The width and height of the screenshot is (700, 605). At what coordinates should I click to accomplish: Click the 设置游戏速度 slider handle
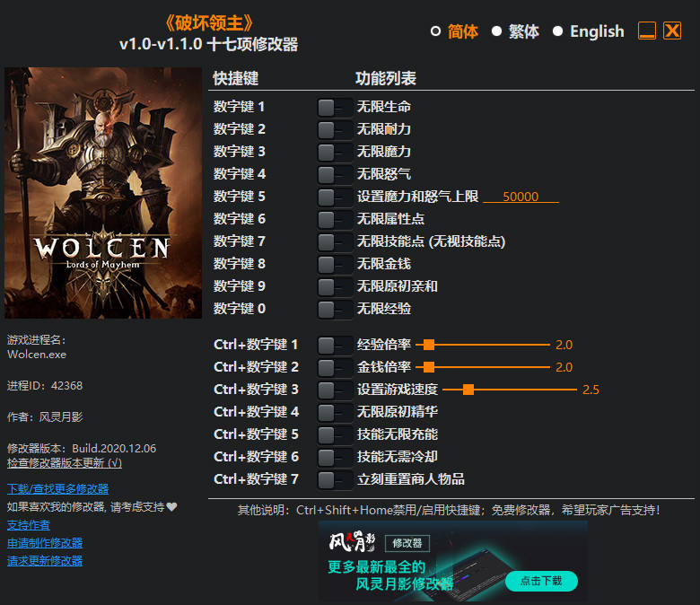pyautogui.click(x=468, y=390)
